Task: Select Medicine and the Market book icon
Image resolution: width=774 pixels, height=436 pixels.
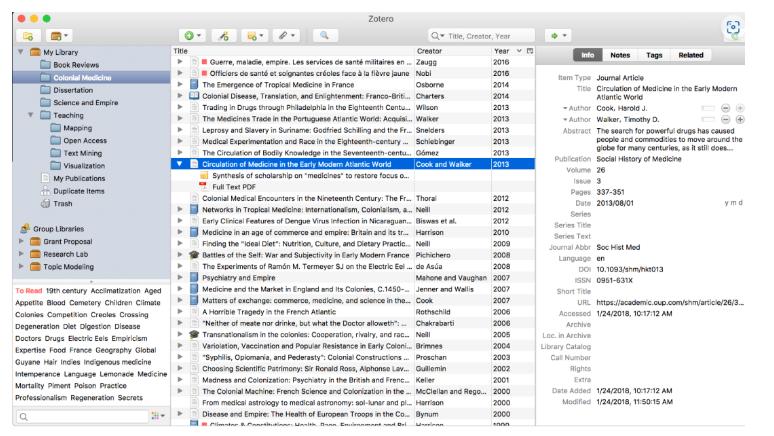Action: [194, 289]
